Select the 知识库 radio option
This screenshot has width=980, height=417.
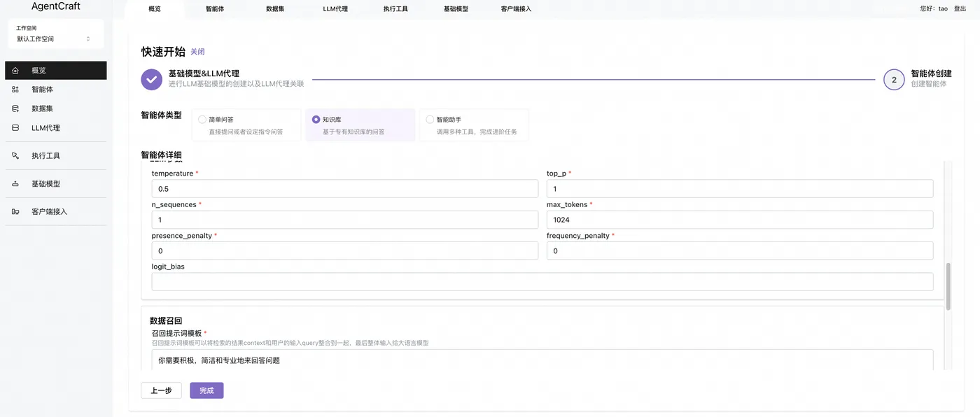click(x=316, y=120)
